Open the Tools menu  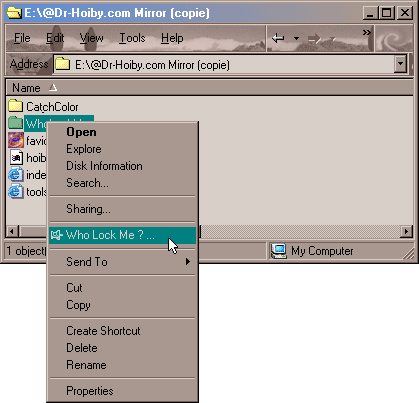(132, 38)
